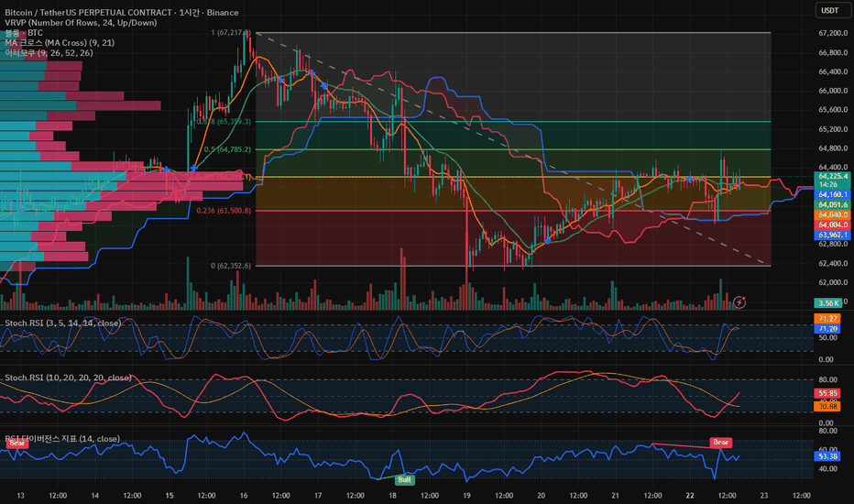Click the teal 3.56K volume label
The image size is (854, 504).
pyautogui.click(x=827, y=303)
